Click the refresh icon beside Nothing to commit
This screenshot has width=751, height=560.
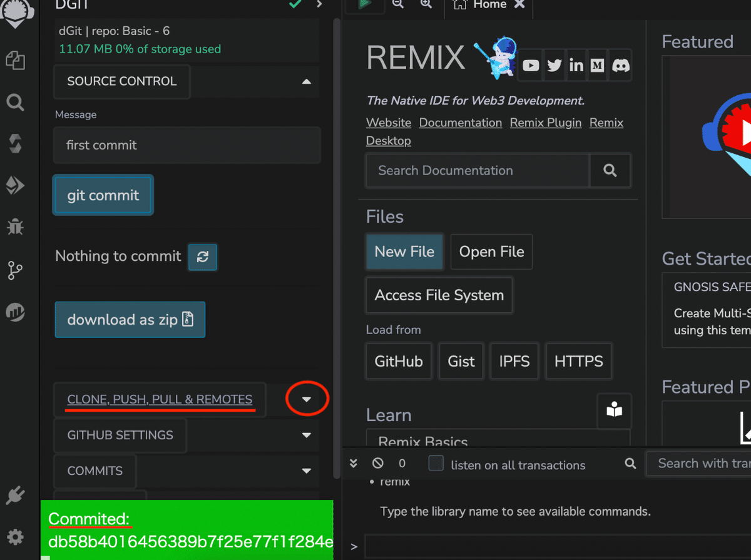[x=203, y=257]
